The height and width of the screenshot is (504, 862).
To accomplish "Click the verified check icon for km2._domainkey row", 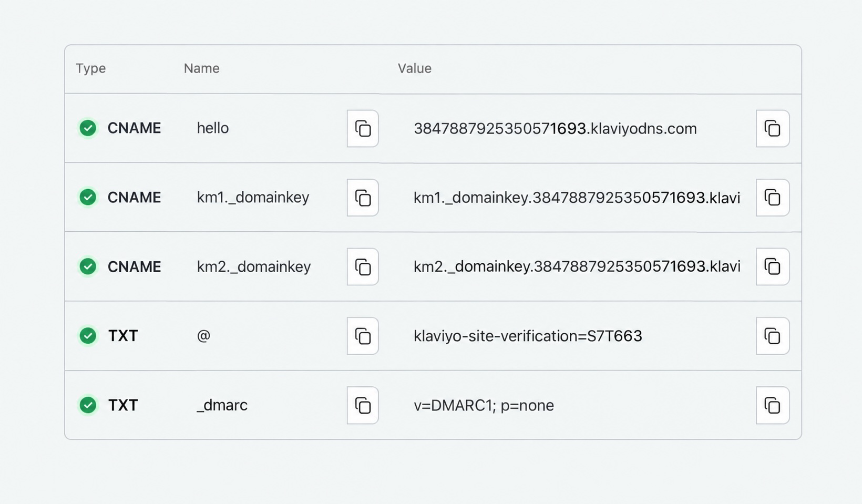I will (x=88, y=266).
